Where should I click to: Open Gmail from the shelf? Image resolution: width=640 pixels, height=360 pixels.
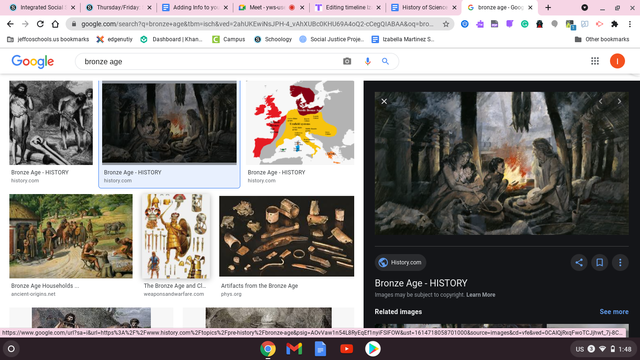click(294, 349)
